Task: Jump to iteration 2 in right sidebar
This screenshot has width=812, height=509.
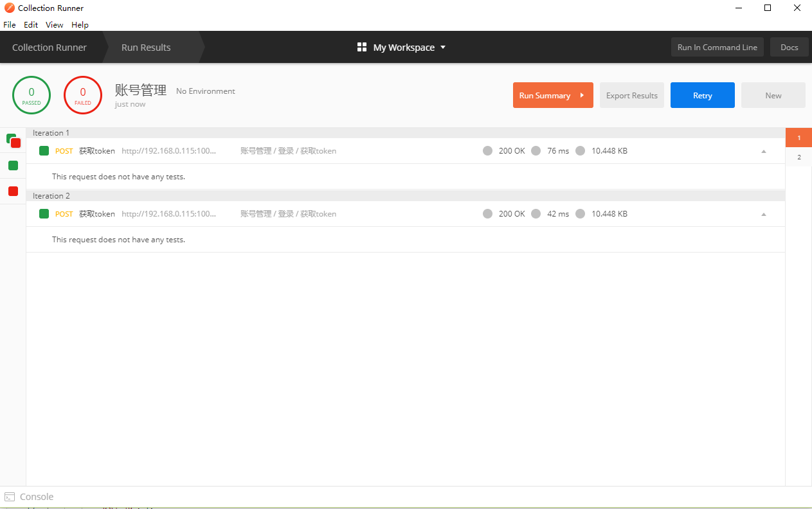Action: pos(798,157)
